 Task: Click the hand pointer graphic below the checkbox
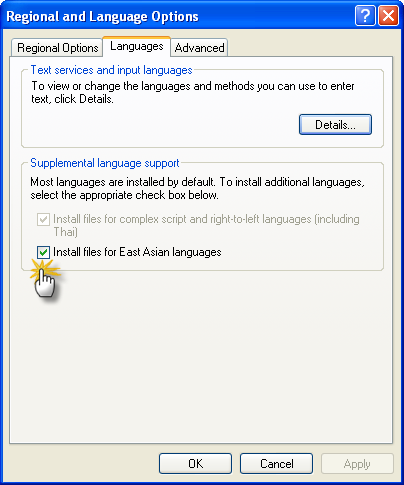tap(45, 279)
